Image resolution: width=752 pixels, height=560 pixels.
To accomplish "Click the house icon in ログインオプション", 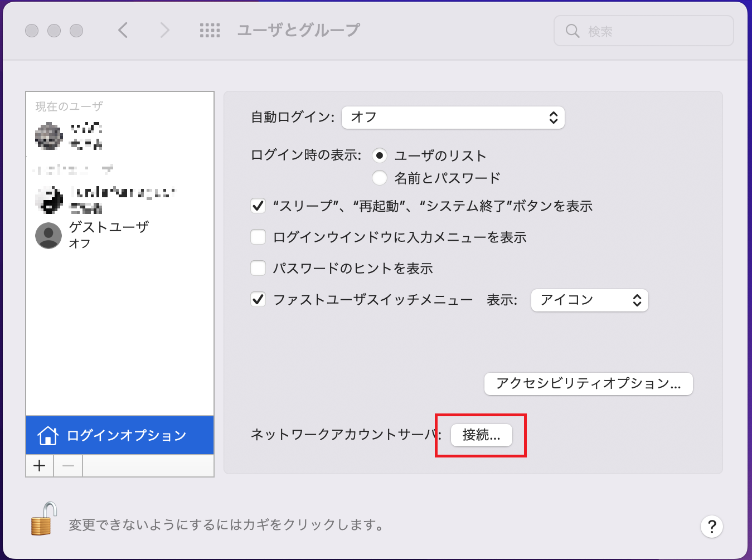I will [x=48, y=435].
